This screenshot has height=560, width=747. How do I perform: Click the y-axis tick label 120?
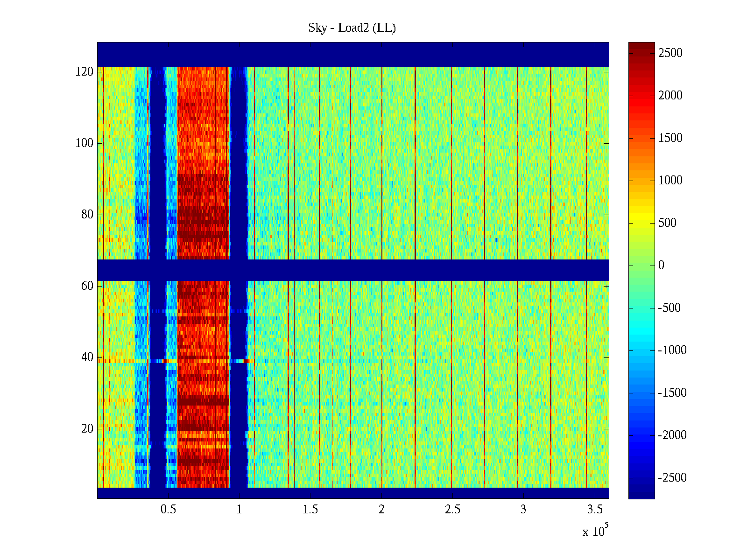coord(85,72)
